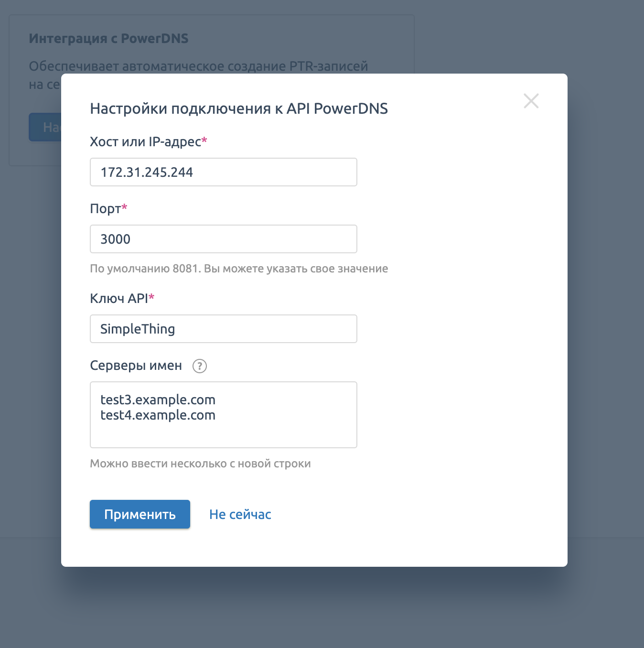This screenshot has width=644, height=648.
Task: Select the Ключ API input with SimpleThing
Action: pos(223,329)
